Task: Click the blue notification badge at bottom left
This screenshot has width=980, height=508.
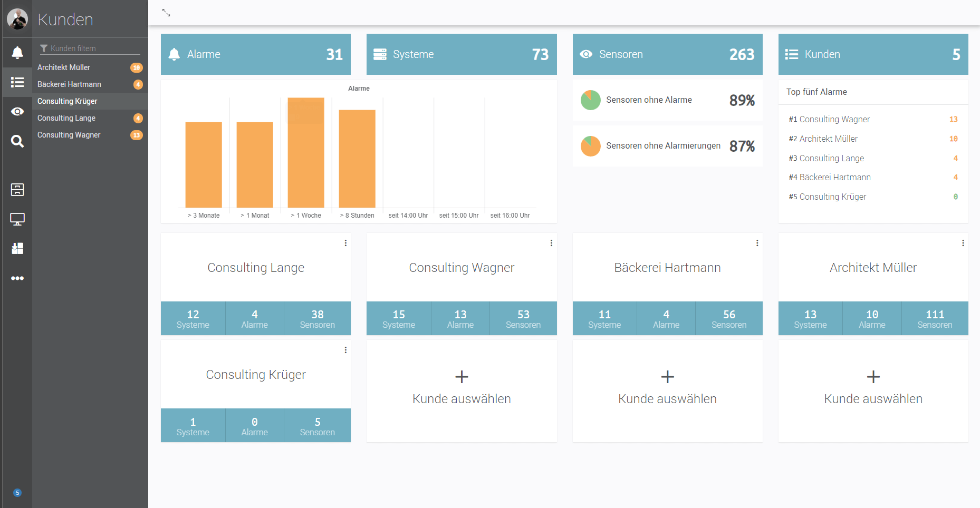Action: (17, 493)
